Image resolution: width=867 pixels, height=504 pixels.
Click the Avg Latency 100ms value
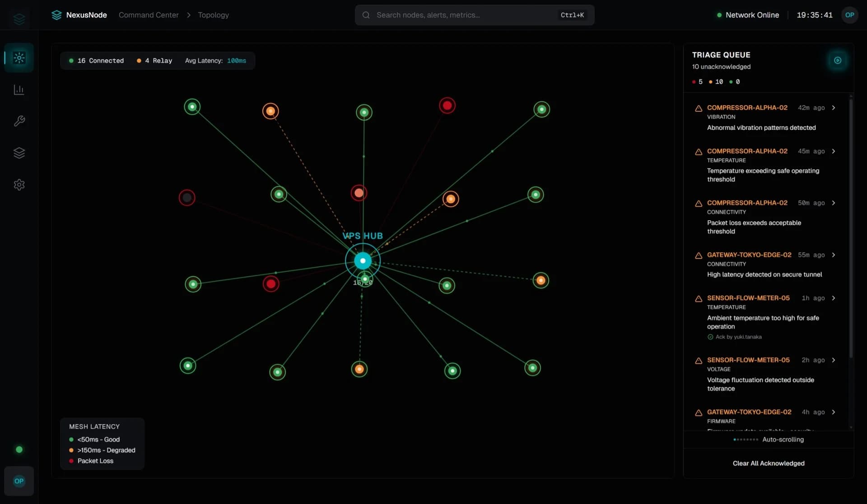[237, 60]
